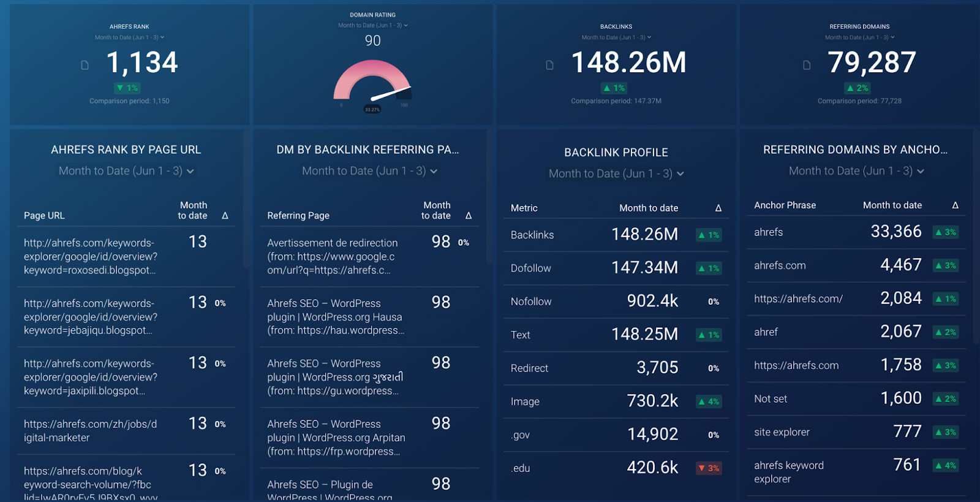The height and width of the screenshot is (502, 980).
Task: Open the date range dropdown in the Referring Domains card
Action: click(860, 37)
